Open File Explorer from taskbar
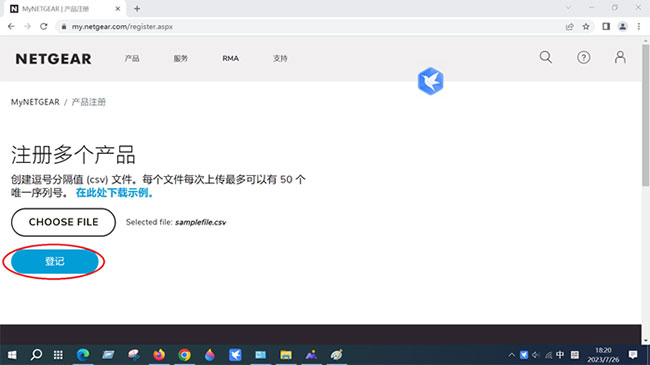 point(286,355)
